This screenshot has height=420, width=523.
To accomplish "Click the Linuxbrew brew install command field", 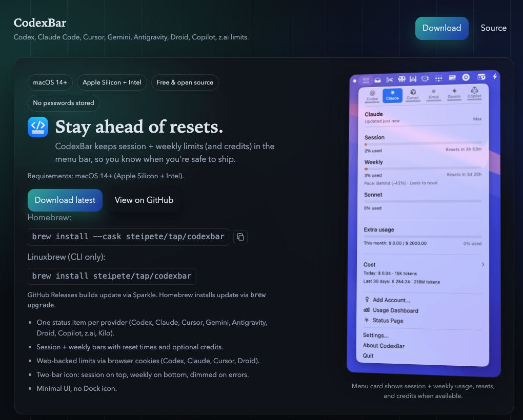I will coord(112,276).
